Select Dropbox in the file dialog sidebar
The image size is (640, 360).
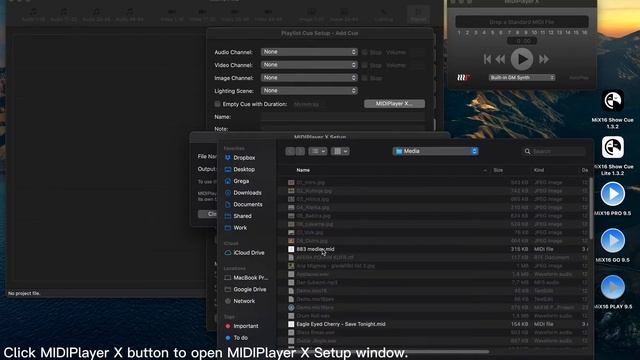244,158
